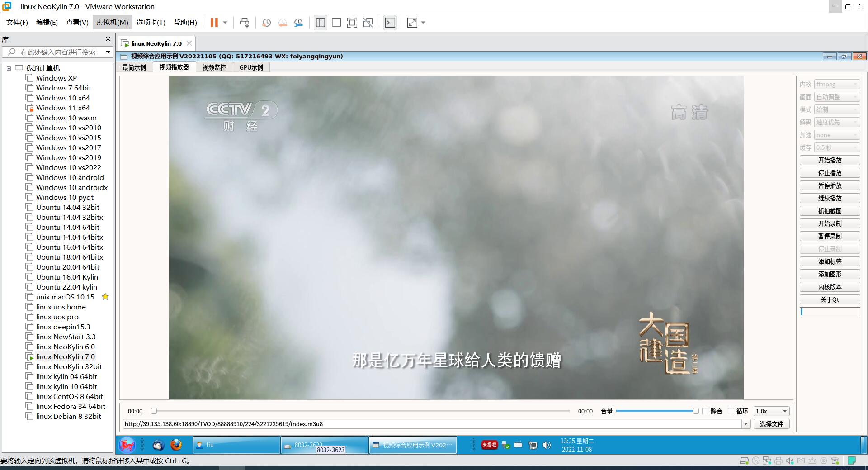Open the guest network tray icon
The height and width of the screenshot is (470, 868).
click(x=533, y=445)
